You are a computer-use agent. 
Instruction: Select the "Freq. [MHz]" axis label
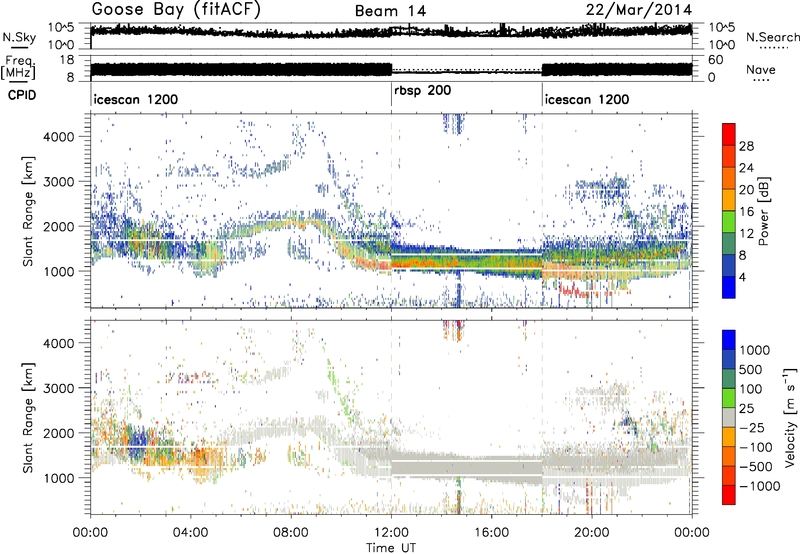[18, 68]
